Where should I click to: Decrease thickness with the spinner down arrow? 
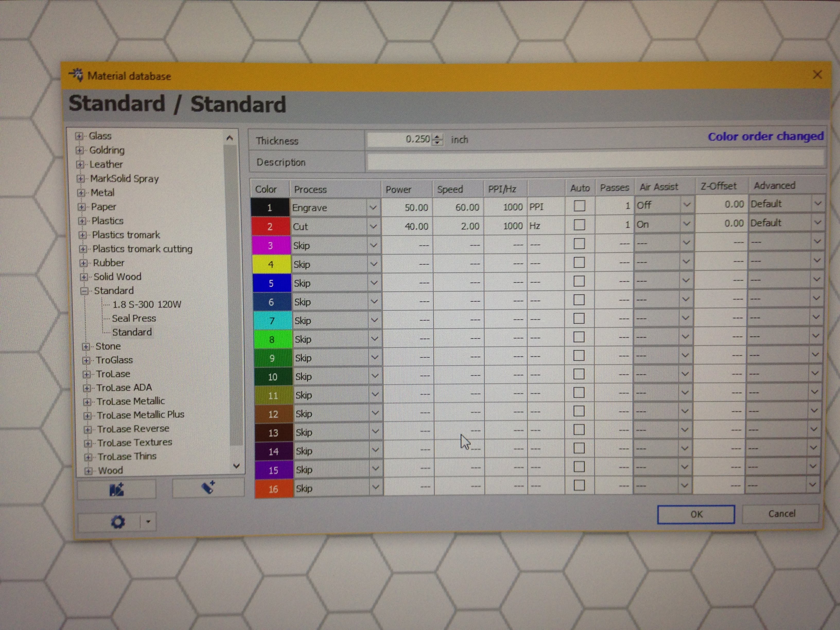(x=438, y=143)
